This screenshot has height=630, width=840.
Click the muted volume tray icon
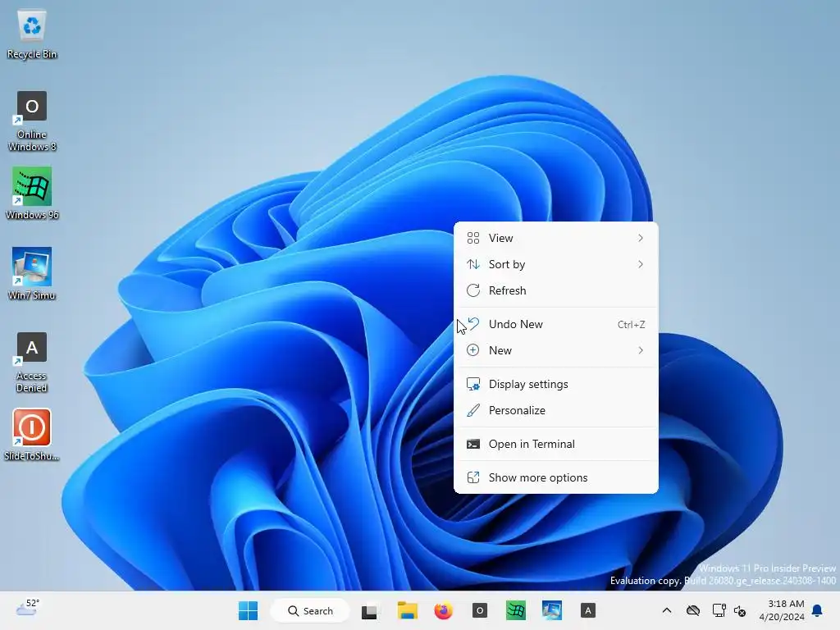click(x=740, y=610)
